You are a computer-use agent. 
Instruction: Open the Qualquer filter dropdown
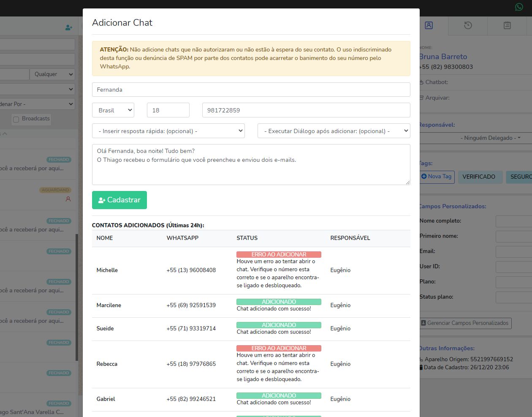(x=52, y=74)
